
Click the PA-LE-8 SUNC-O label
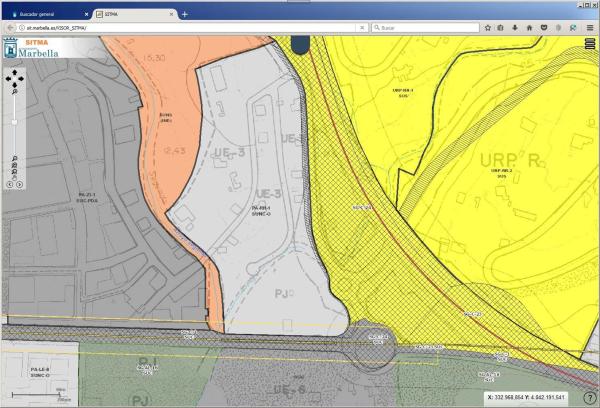click(x=40, y=372)
